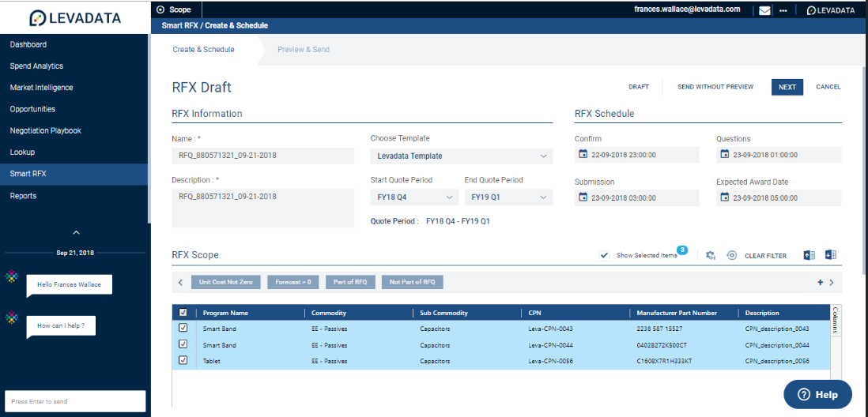Open Spend Analytics in the sidebar
Viewport: 868px width, 417px height.
tap(36, 66)
